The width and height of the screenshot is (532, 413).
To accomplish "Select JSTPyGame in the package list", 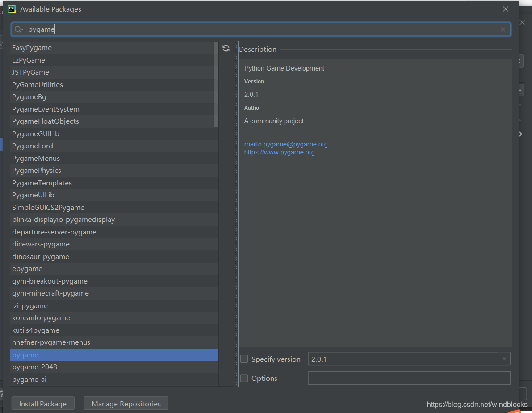I will pyautogui.click(x=114, y=72).
